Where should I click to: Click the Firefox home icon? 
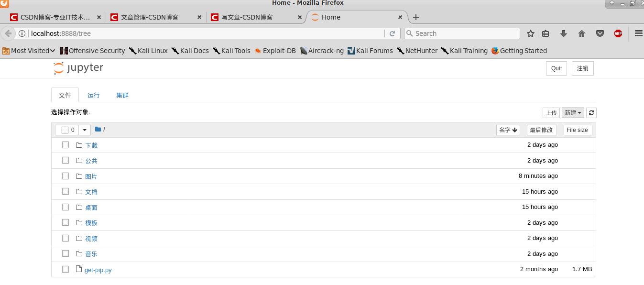click(x=581, y=33)
